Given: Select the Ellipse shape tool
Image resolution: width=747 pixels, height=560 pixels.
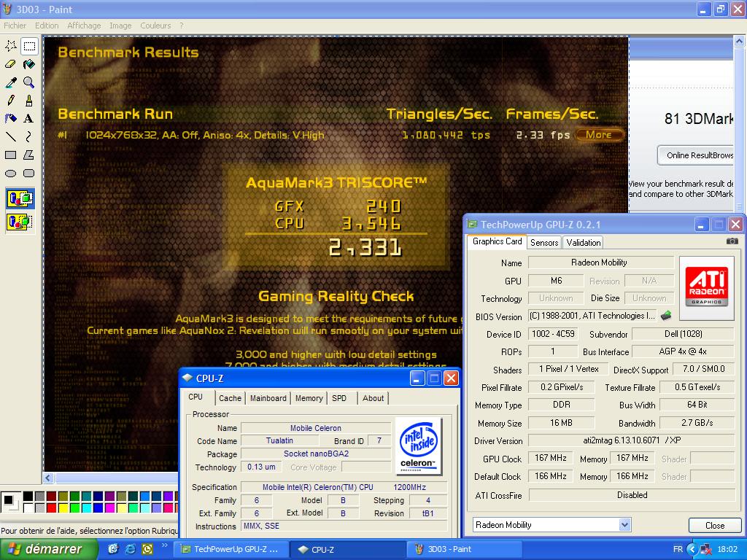Looking at the screenshot, I should (10, 174).
